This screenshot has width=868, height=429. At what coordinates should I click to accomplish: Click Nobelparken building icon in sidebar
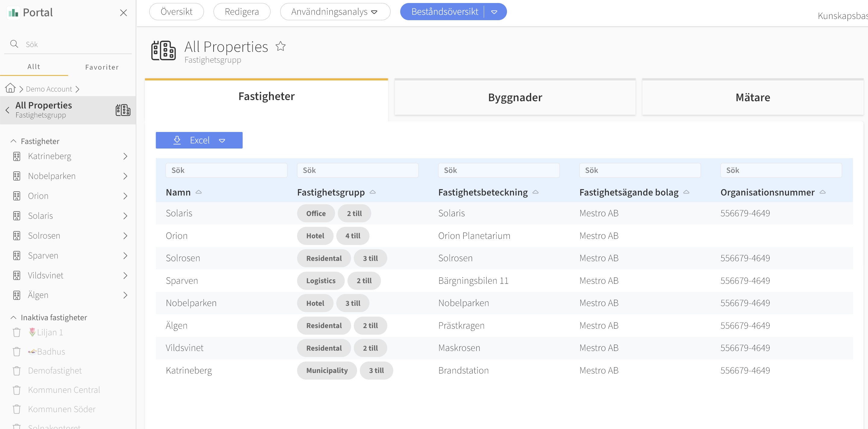17,176
